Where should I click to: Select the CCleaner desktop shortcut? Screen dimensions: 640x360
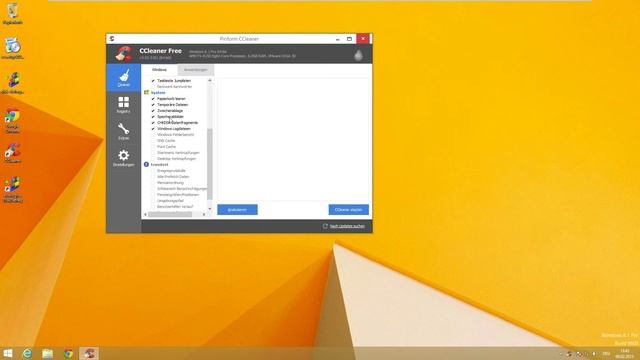[x=13, y=153]
